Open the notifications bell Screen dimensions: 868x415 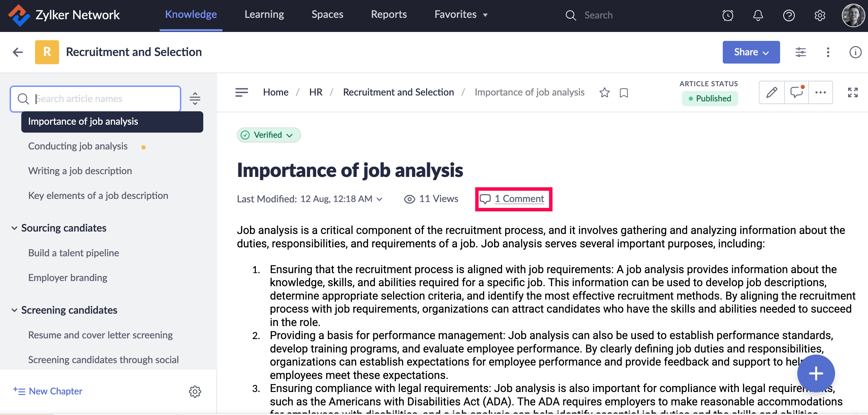758,15
